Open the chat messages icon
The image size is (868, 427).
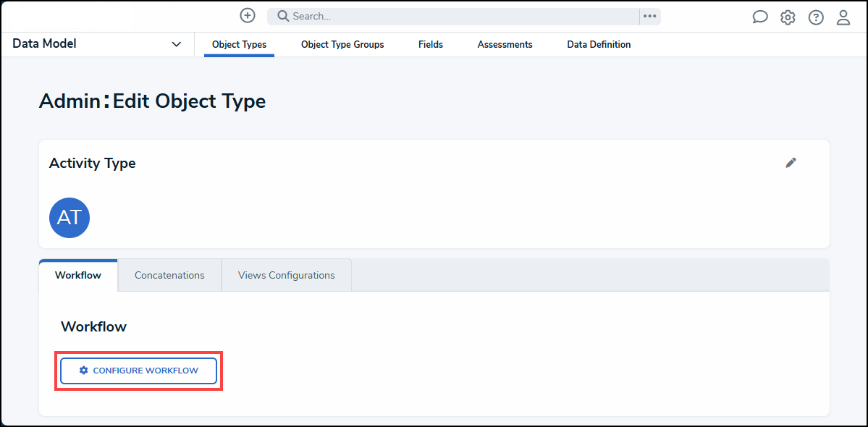(x=759, y=16)
